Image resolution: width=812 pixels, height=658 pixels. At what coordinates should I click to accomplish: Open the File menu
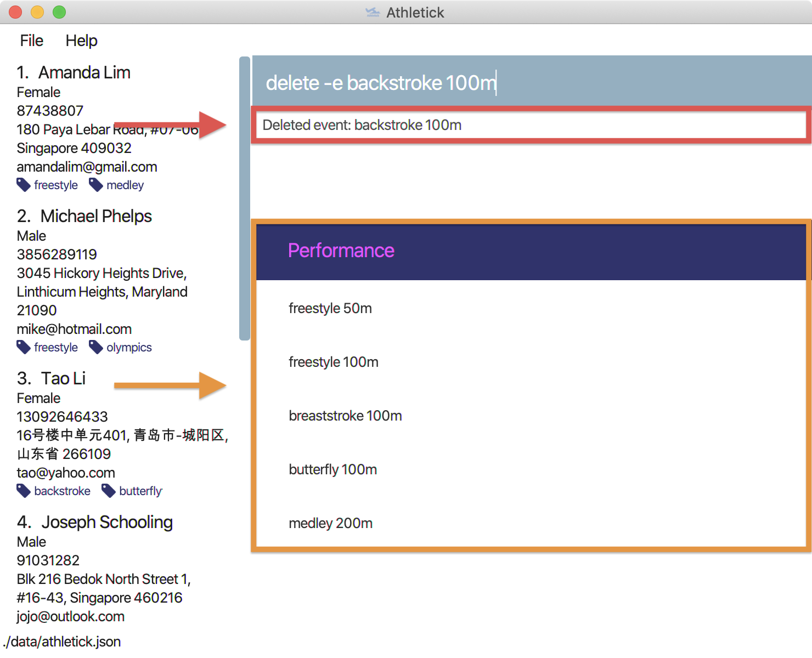31,41
